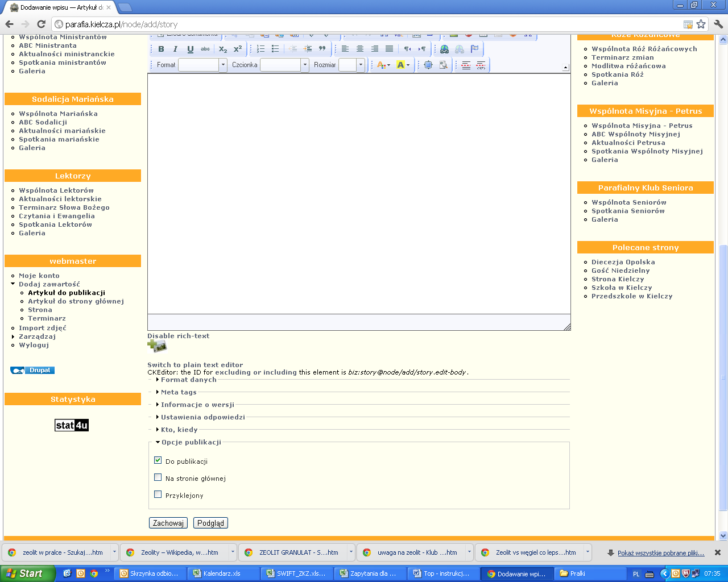
Task: Insert a numbered list
Action: (x=260, y=49)
